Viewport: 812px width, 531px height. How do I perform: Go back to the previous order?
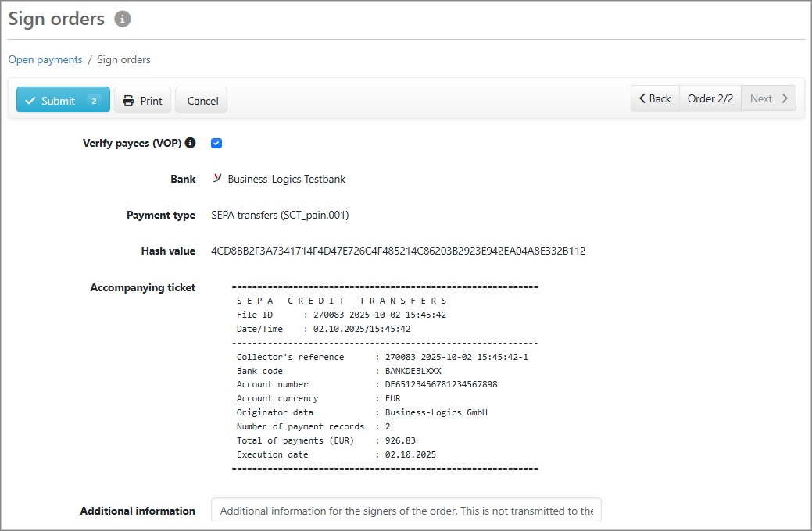click(655, 98)
